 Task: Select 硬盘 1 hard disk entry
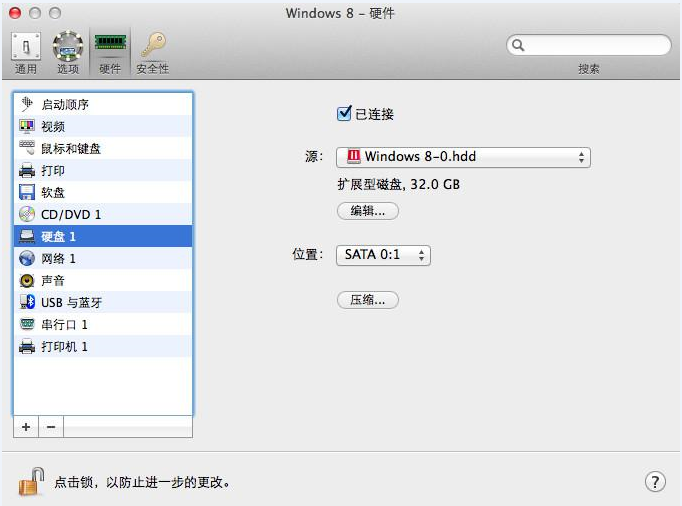pos(58,236)
